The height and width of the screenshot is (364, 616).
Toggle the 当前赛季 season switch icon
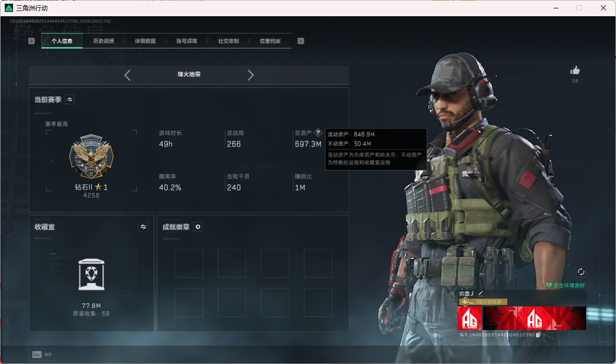[70, 99]
